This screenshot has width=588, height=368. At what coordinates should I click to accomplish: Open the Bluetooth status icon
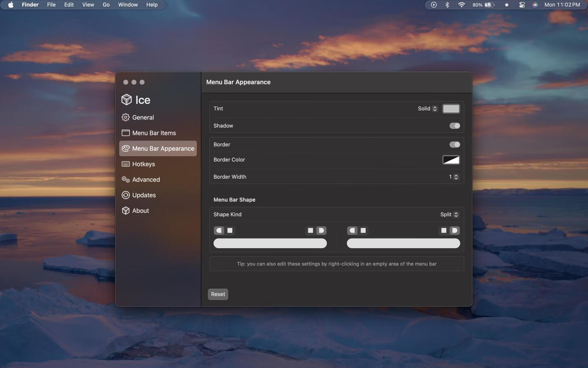pos(447,5)
